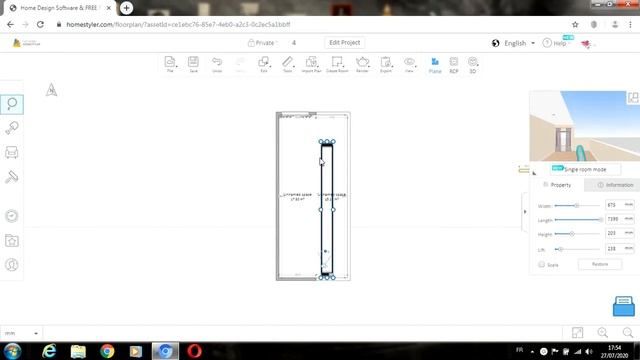Open the Height unit mm dropdown
This screenshot has height=360, width=640.
pos(629,233)
